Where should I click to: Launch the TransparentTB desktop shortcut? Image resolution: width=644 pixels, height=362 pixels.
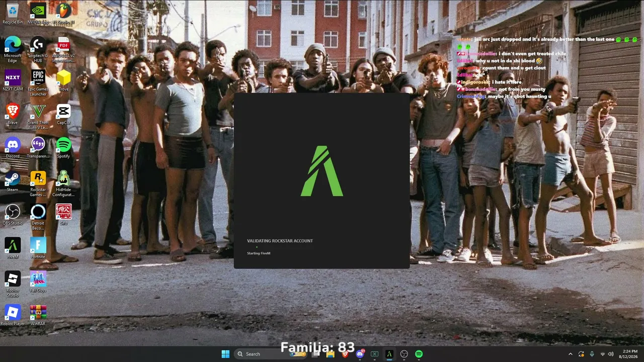(38, 148)
